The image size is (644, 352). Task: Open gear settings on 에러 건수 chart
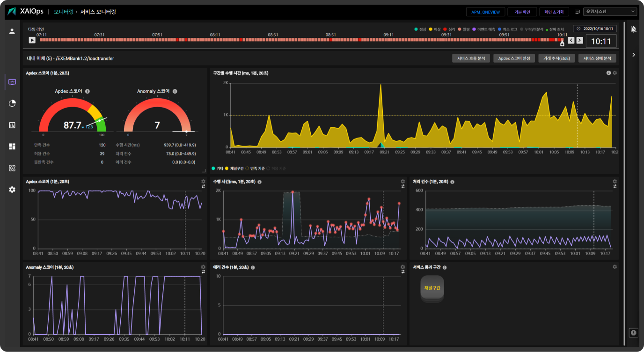(x=402, y=267)
